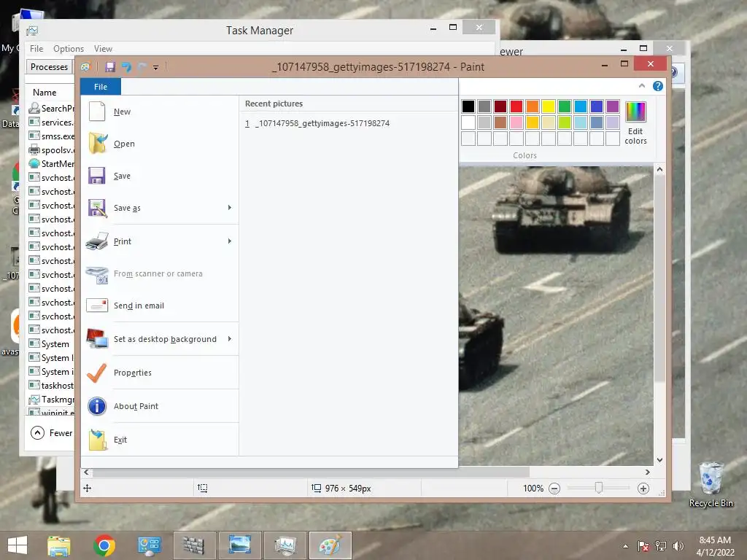Click the Save floppy disk menu entry
This screenshot has width=747, height=560.
159,176
